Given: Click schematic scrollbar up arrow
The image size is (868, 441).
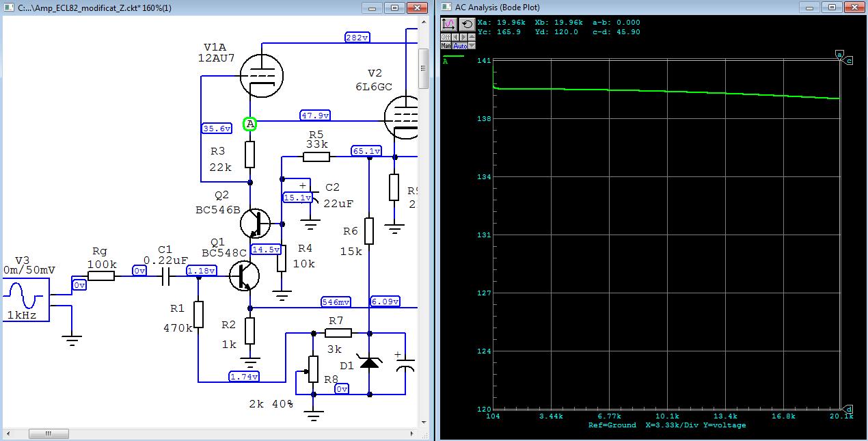Looking at the screenshot, I should (x=424, y=21).
